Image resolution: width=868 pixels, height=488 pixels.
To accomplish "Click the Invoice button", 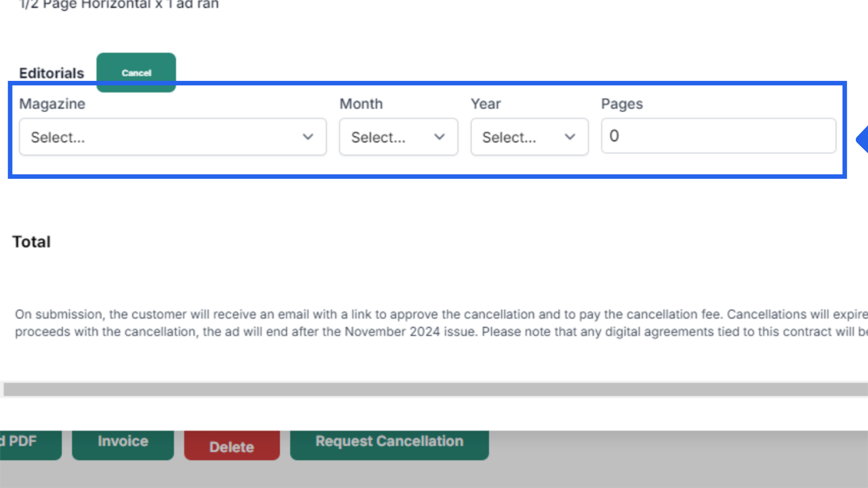I will [x=123, y=445].
